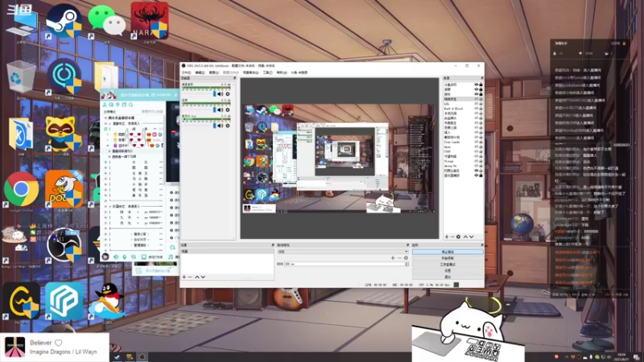Remove selected source with the minus icon
The image size is (644, 362).
[x=452, y=237]
